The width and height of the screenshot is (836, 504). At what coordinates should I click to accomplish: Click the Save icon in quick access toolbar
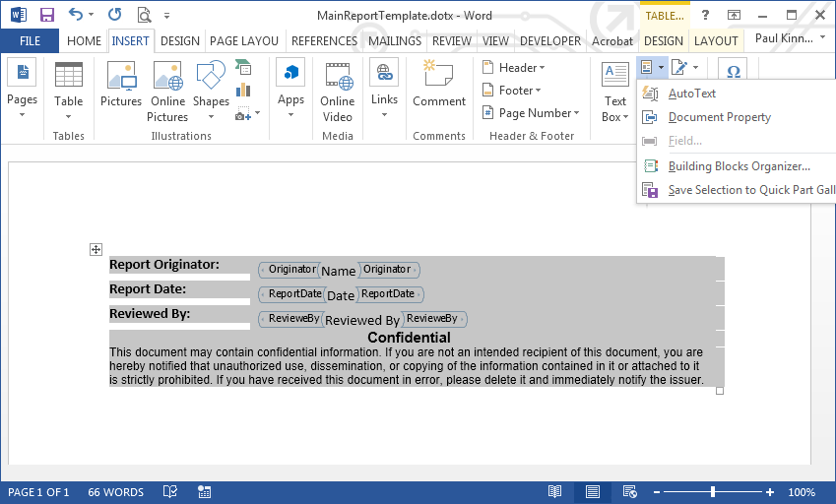pyautogui.click(x=47, y=15)
